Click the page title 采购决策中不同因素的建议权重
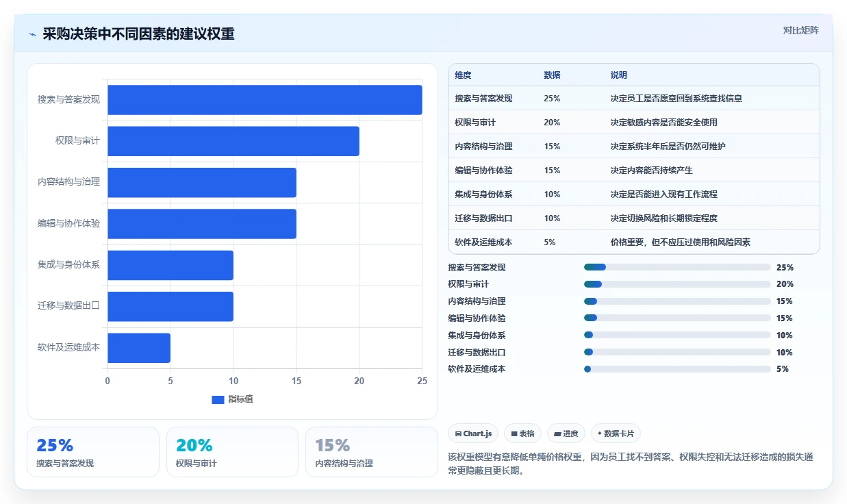The width and height of the screenshot is (847, 504). click(x=138, y=34)
